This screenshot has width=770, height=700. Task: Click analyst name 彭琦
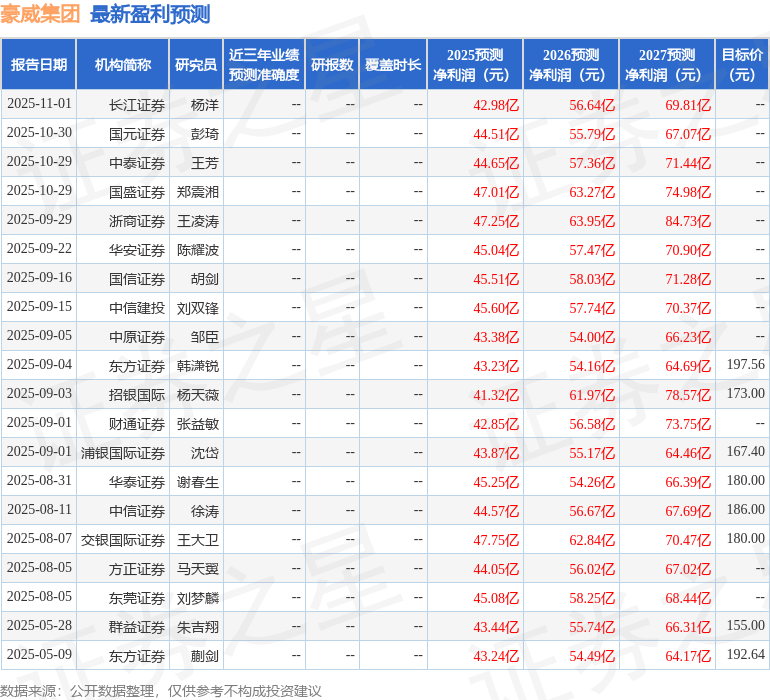pyautogui.click(x=204, y=133)
